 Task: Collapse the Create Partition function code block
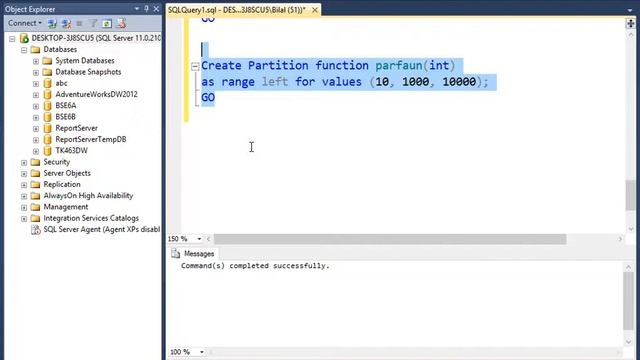(195, 66)
